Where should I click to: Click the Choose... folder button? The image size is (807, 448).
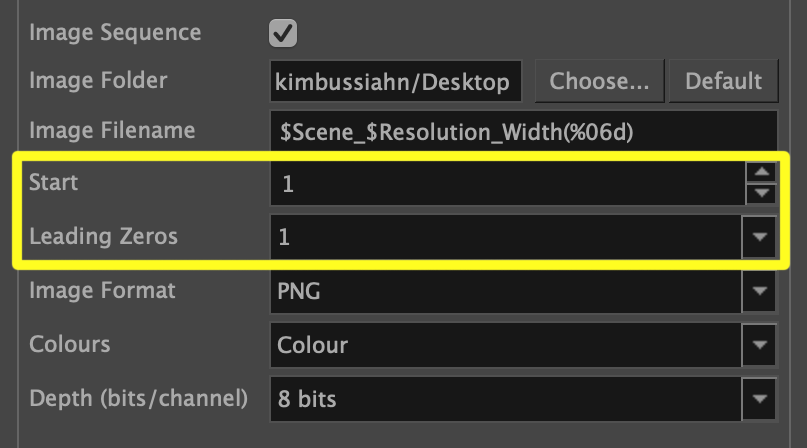click(599, 82)
